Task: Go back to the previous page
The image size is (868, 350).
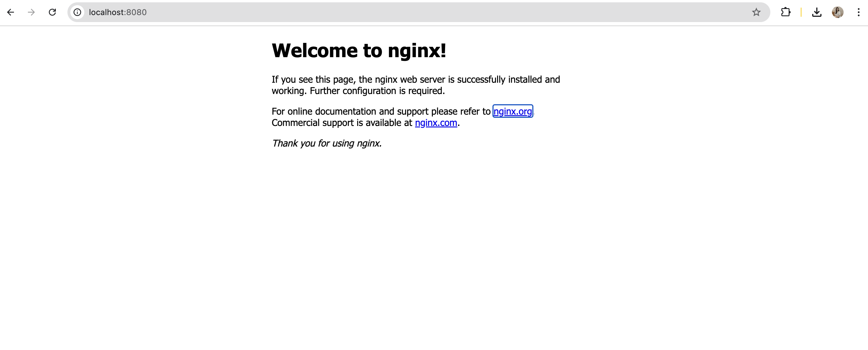Action: click(11, 12)
